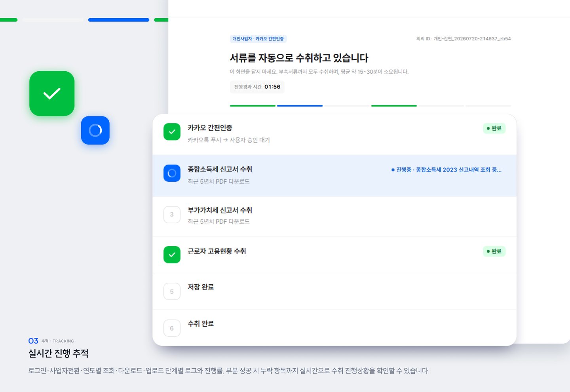
Task: Select the 부가가치세 신고서 수취 step title
Action: point(220,210)
